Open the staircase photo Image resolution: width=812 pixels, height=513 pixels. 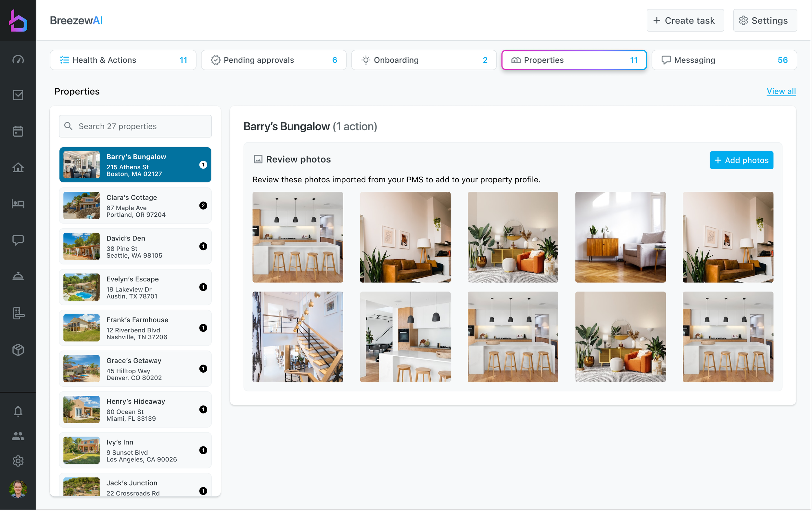(298, 337)
